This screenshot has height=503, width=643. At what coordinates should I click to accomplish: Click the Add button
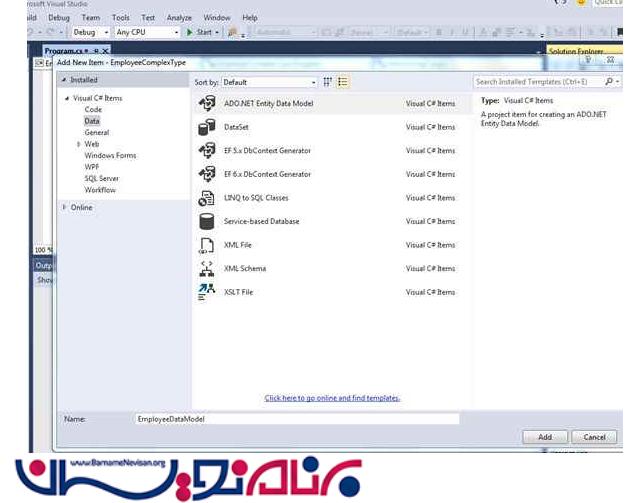(x=544, y=437)
